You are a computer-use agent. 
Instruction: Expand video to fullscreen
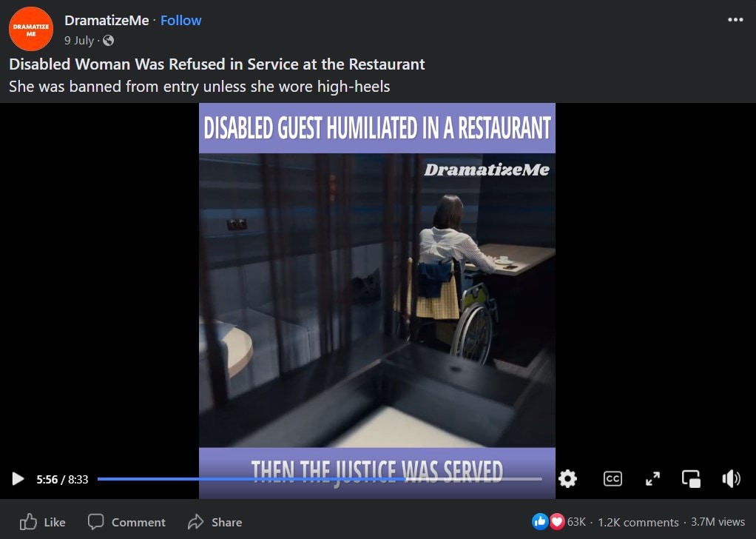point(652,479)
